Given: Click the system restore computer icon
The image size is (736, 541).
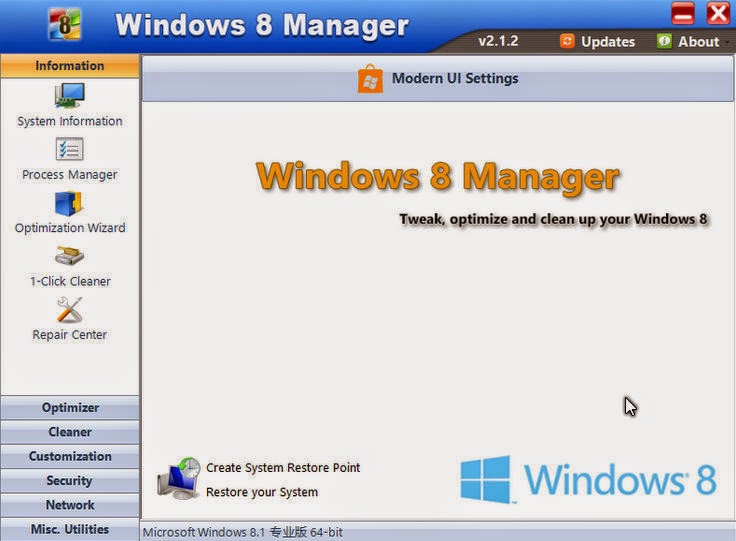Looking at the screenshot, I should tap(178, 479).
